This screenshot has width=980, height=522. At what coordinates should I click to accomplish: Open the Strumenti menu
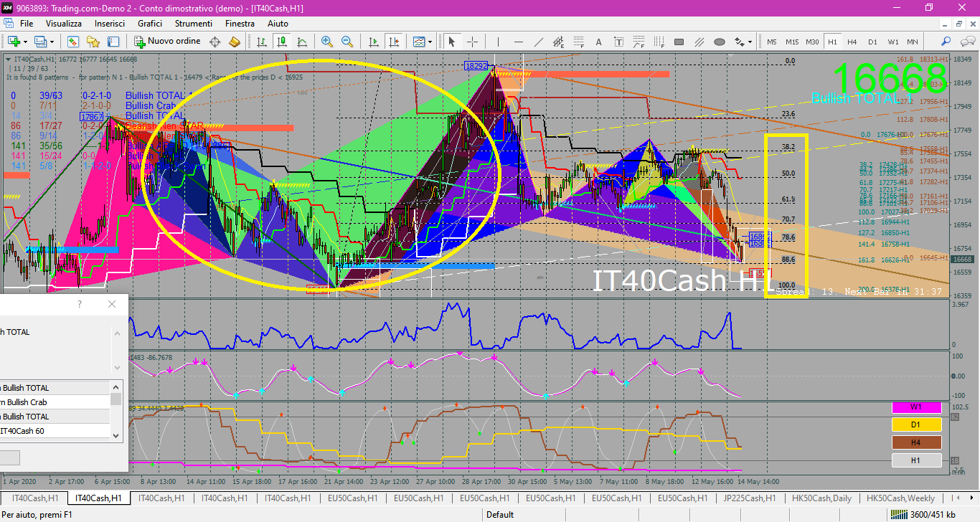point(193,24)
